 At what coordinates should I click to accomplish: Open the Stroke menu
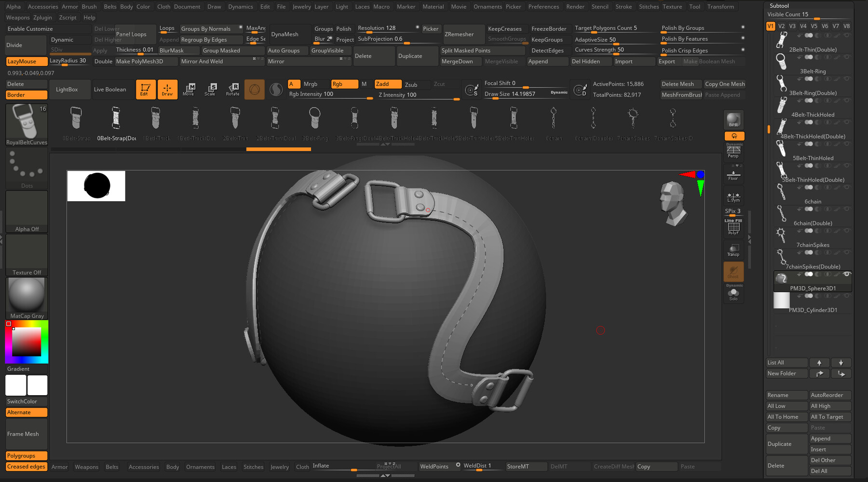[624, 7]
